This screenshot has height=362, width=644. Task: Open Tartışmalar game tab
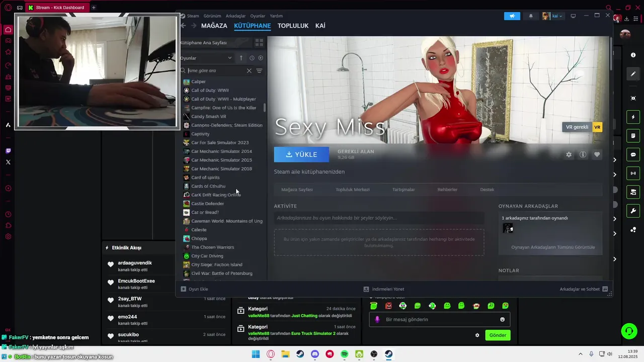click(x=404, y=190)
